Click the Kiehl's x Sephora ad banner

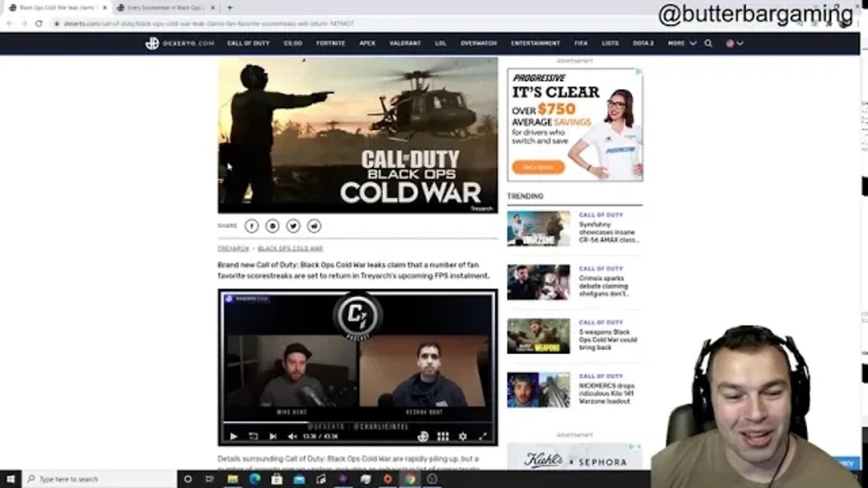[x=574, y=457]
